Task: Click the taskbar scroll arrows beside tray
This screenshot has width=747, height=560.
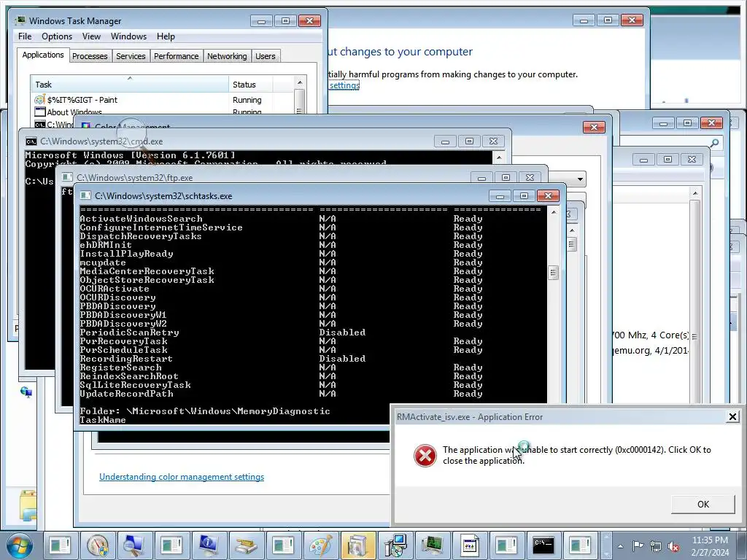Action: click(606, 545)
